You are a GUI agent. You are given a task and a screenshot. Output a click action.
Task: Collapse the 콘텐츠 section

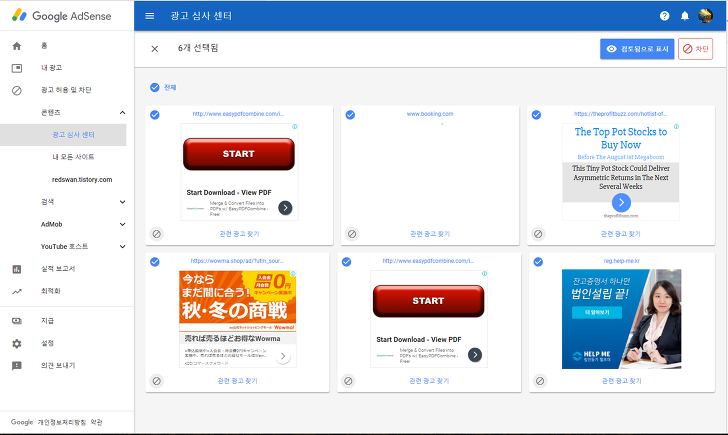(123, 112)
